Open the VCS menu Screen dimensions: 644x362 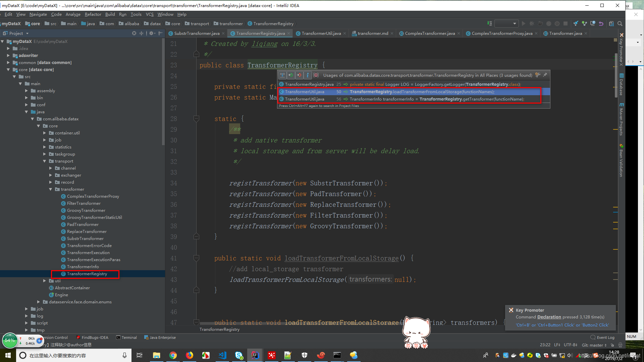point(150,14)
